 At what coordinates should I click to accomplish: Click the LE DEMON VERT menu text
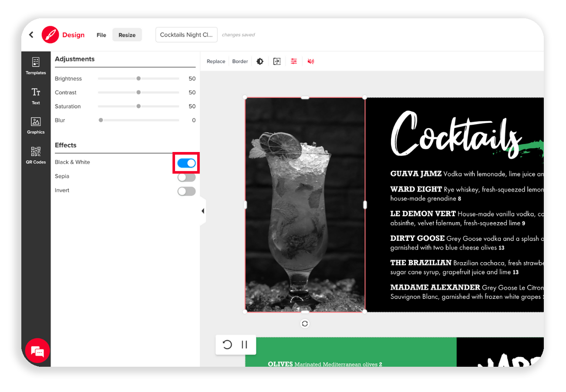pyautogui.click(x=467, y=218)
